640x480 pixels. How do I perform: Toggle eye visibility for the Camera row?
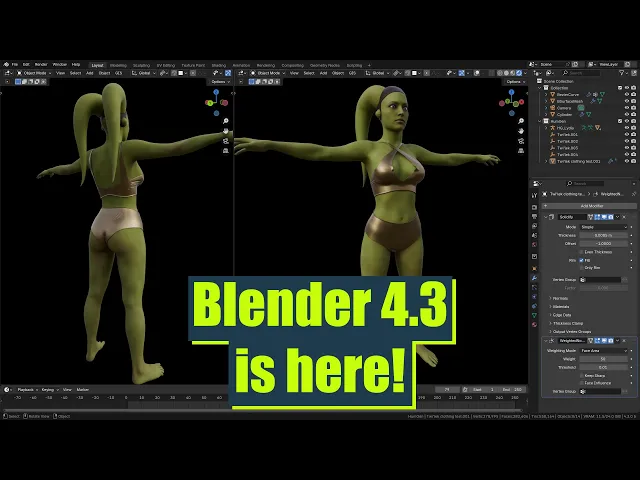(627, 108)
